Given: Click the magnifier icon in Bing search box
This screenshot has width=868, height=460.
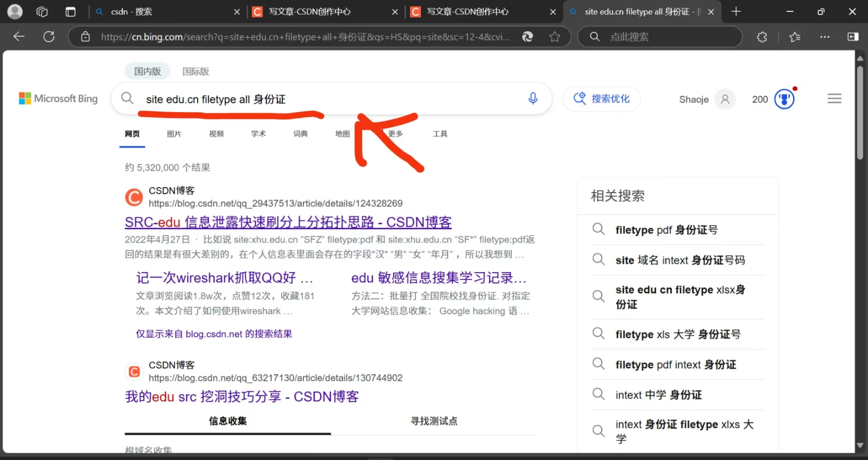Looking at the screenshot, I should (x=127, y=99).
